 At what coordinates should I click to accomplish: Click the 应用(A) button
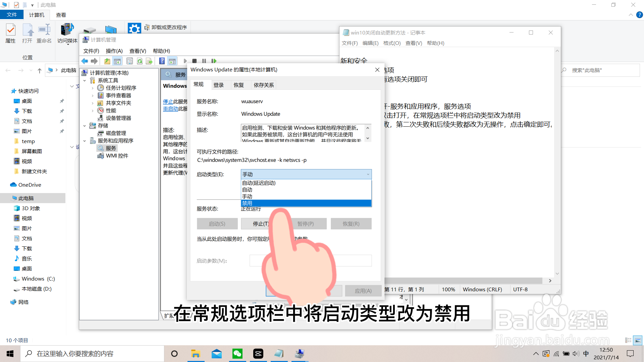[x=363, y=291]
